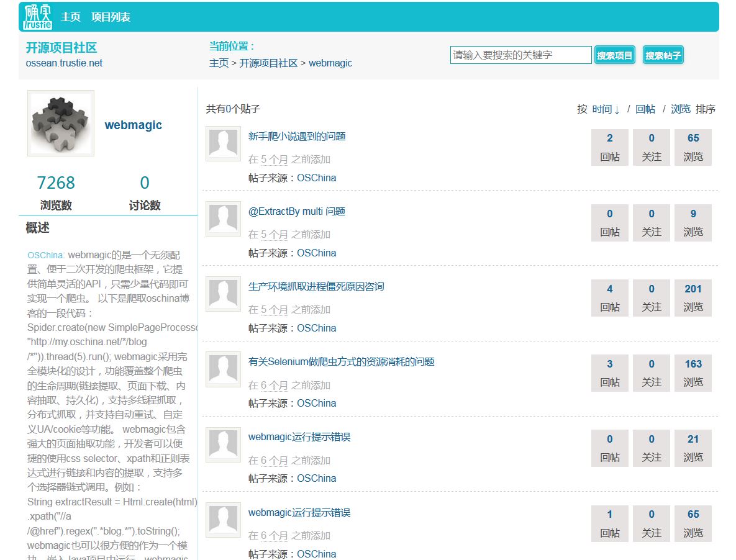Click the webmagic puzzle project image
The width and height of the screenshot is (736, 560).
click(61, 124)
